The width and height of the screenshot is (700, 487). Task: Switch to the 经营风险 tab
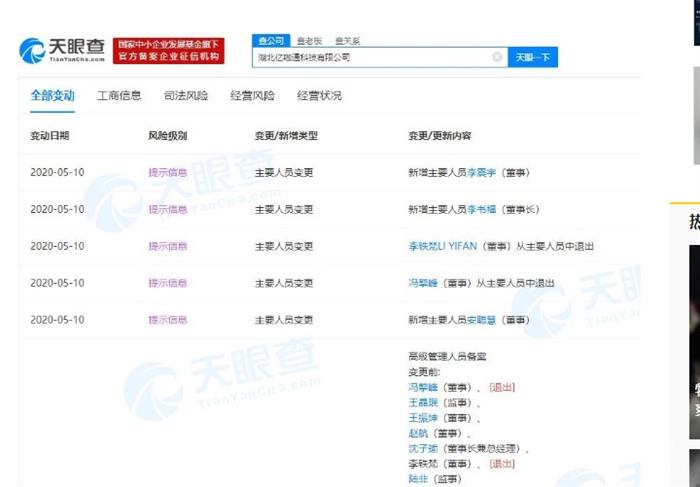tap(252, 96)
